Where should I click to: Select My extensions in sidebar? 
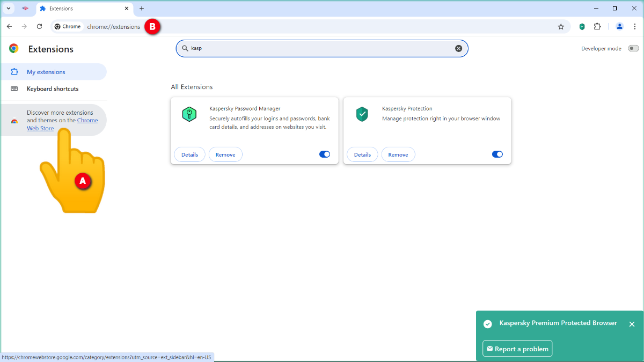tap(53, 72)
